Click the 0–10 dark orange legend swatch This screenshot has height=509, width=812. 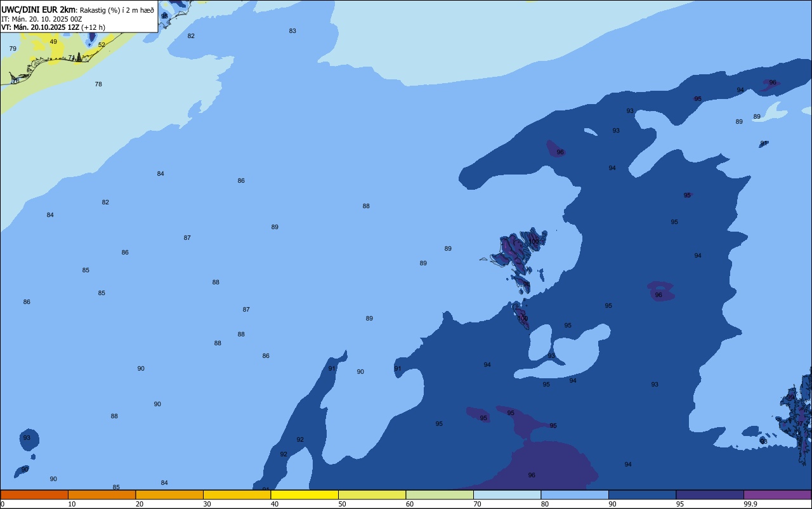(x=34, y=494)
